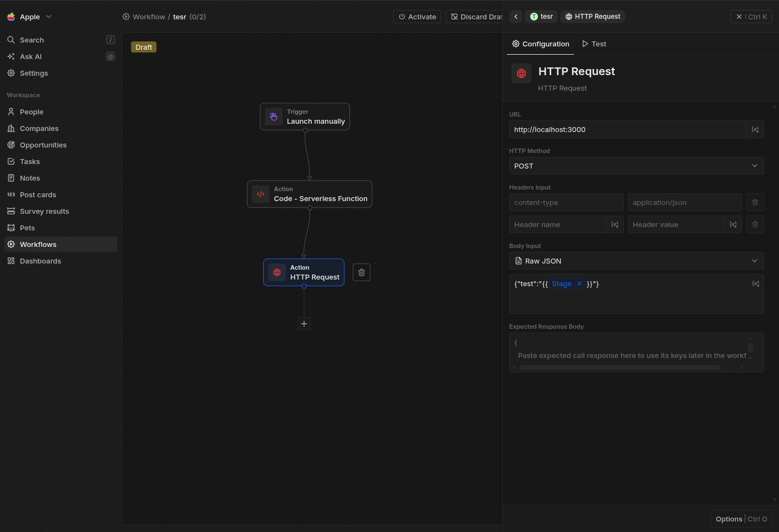The width and height of the screenshot is (779, 532).
Task: Click the Ask AI sparkle icon
Action: pos(11,56)
